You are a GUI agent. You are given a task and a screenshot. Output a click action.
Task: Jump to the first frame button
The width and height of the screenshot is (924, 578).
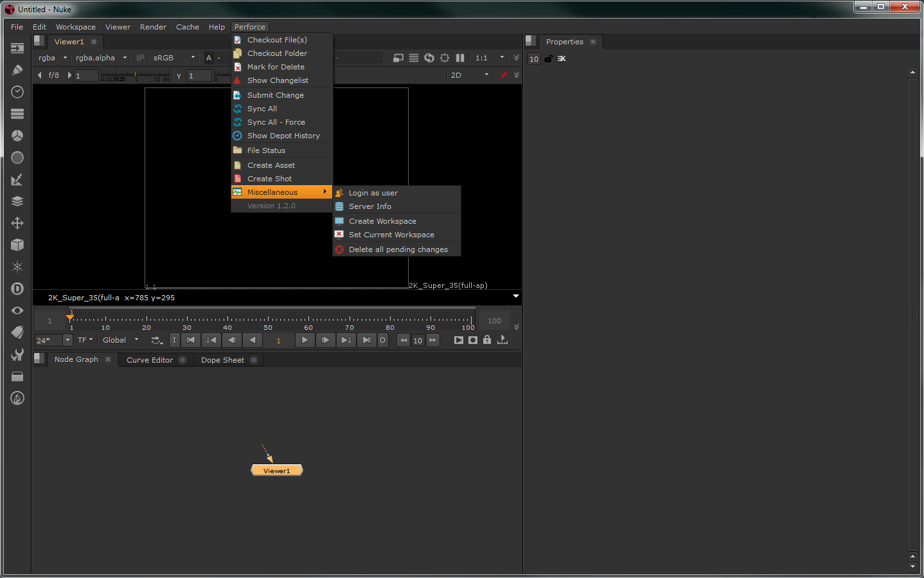[x=191, y=340]
